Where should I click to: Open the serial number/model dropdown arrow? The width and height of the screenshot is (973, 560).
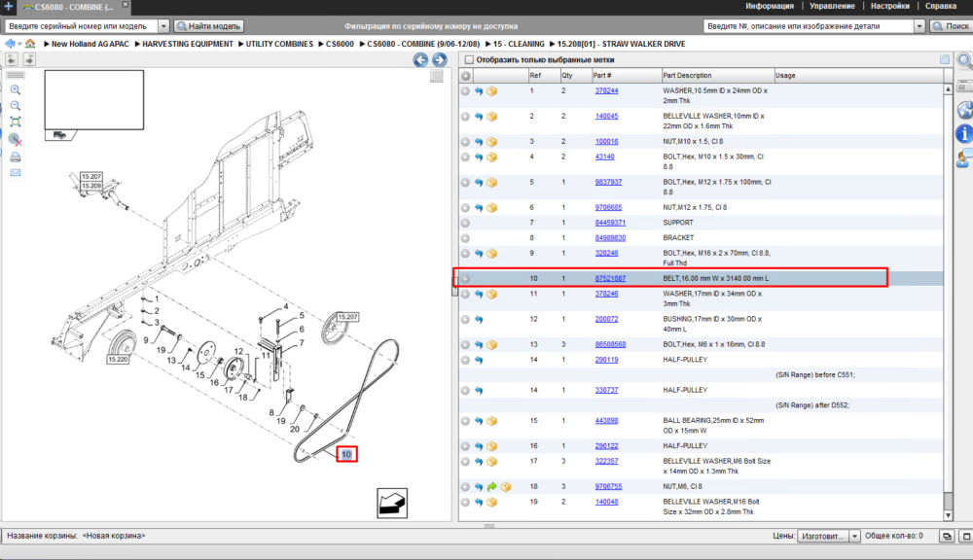coord(163,26)
